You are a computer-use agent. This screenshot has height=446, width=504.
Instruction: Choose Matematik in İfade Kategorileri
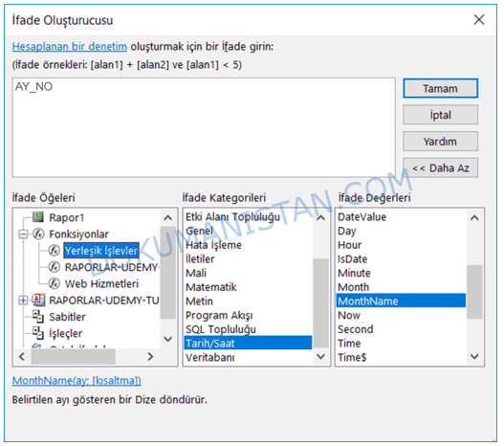pos(210,287)
